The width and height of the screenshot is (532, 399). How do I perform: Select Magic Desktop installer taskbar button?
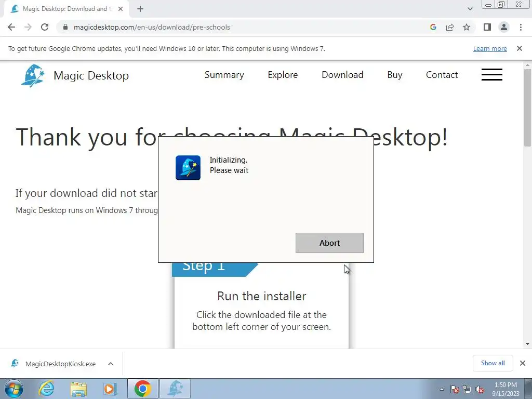(175, 389)
